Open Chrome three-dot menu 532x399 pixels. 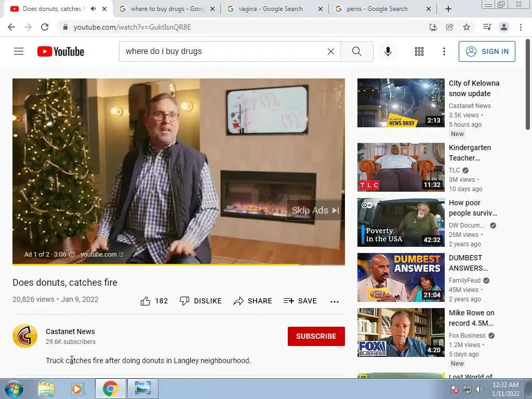coord(521,27)
